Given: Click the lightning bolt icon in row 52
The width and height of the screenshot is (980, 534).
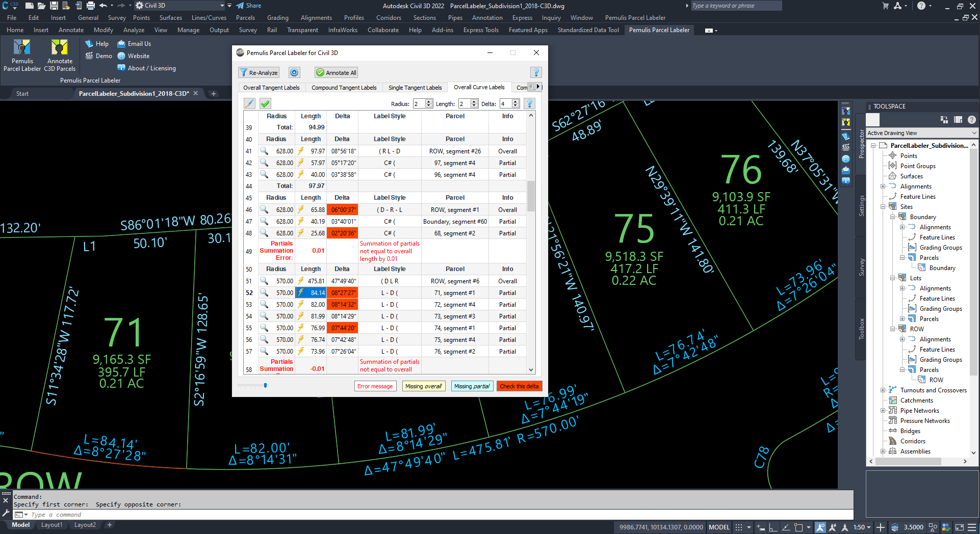Looking at the screenshot, I should point(301,292).
